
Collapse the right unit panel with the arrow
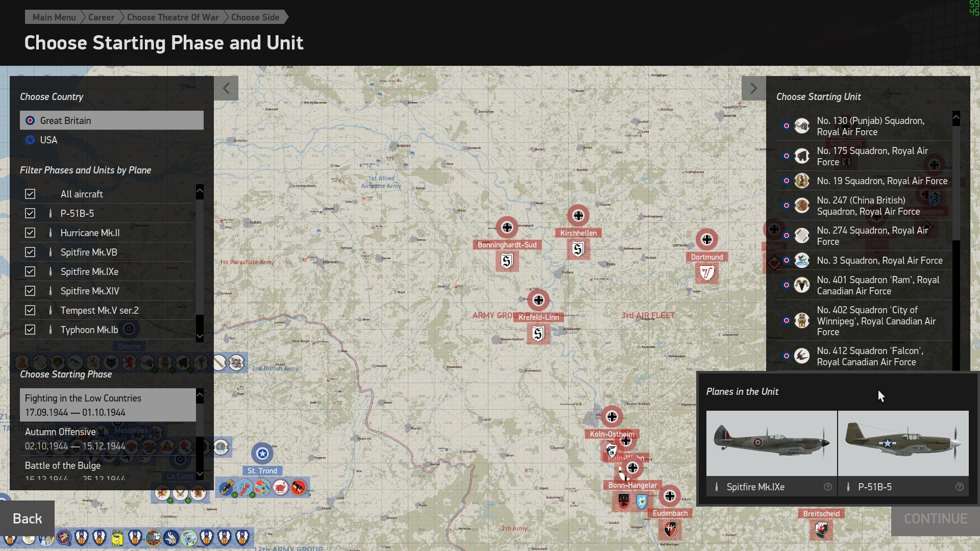[x=753, y=88]
